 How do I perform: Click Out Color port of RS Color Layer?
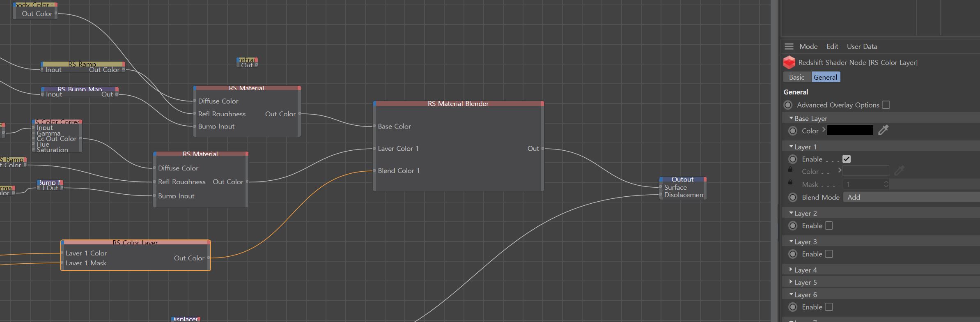pos(209,258)
